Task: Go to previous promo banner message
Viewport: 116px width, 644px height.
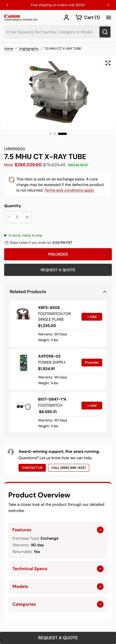Action: click(x=8, y=5)
